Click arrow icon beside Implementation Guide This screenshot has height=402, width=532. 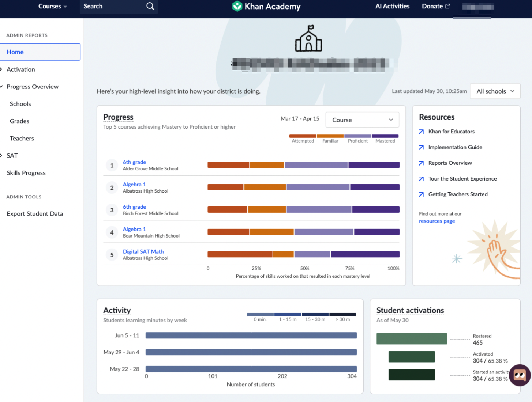pos(421,147)
